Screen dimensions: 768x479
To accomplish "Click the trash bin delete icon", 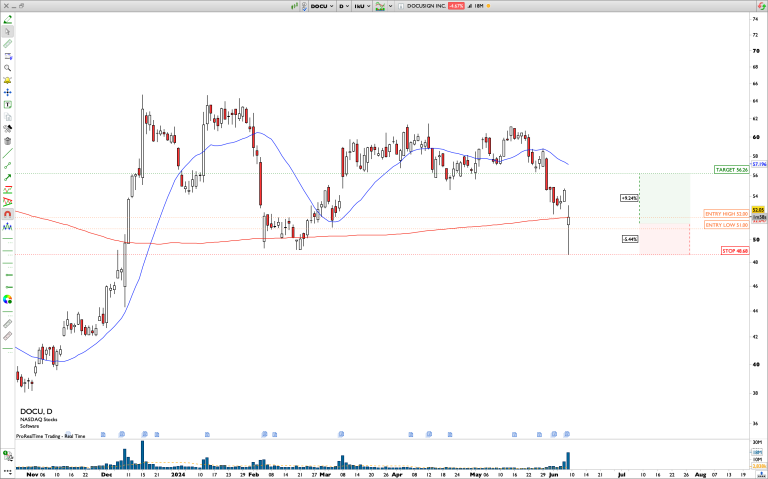I will click(7, 141).
